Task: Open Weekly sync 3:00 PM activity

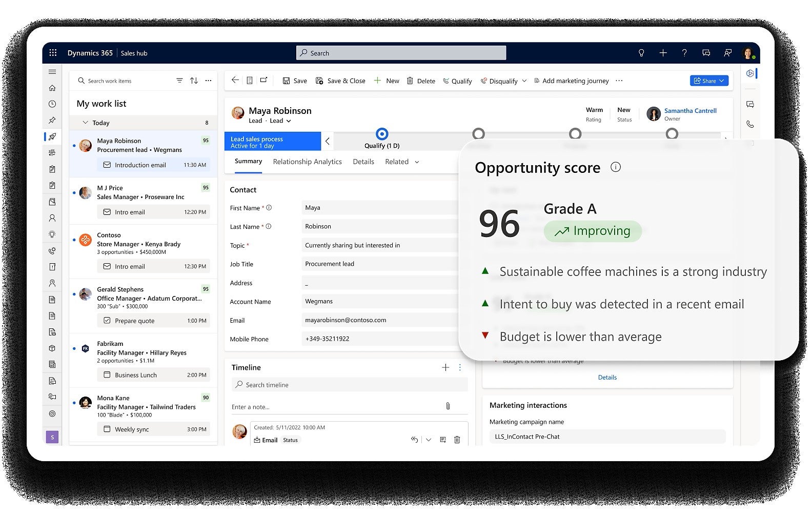Action: [154, 429]
